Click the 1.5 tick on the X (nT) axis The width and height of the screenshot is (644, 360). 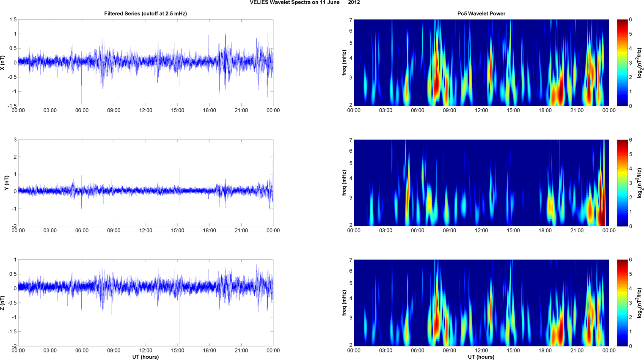[13, 19]
